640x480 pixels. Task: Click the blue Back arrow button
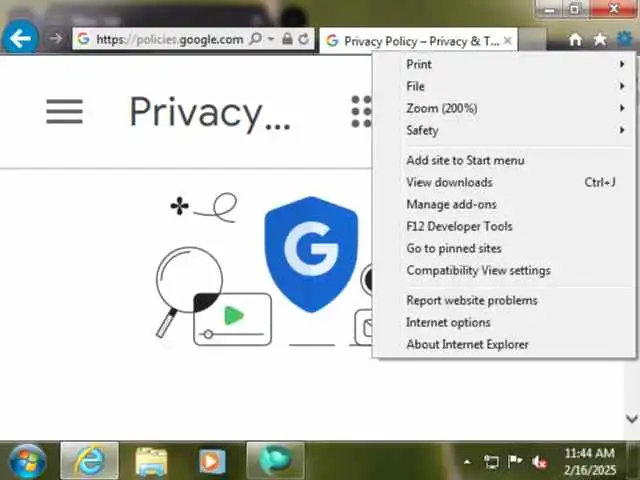pyautogui.click(x=20, y=39)
